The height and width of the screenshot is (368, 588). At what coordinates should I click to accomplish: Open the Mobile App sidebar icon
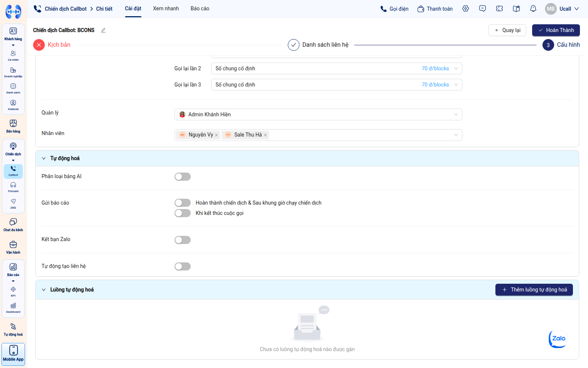click(13, 354)
